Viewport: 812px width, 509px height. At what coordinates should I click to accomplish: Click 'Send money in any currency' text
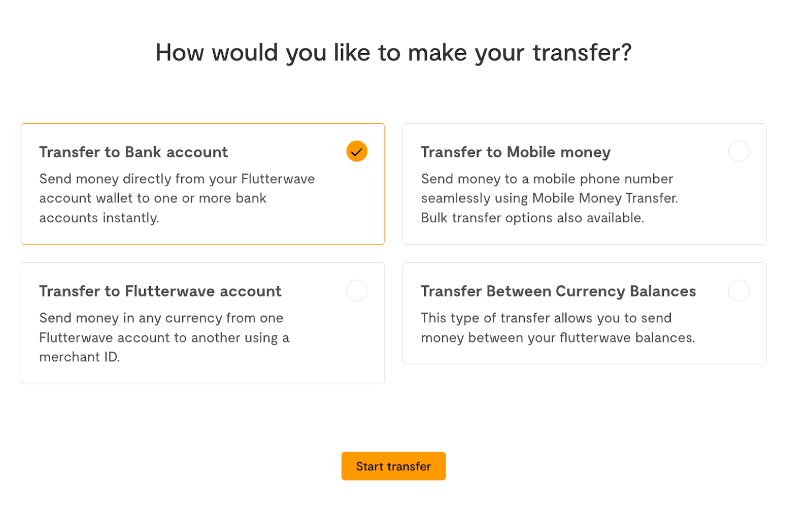[x=161, y=318]
